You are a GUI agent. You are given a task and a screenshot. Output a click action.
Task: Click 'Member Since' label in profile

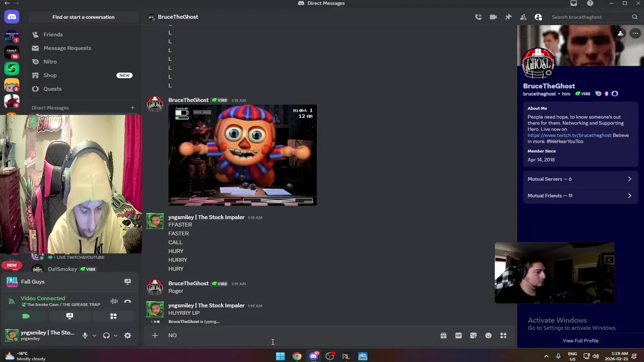point(541,151)
